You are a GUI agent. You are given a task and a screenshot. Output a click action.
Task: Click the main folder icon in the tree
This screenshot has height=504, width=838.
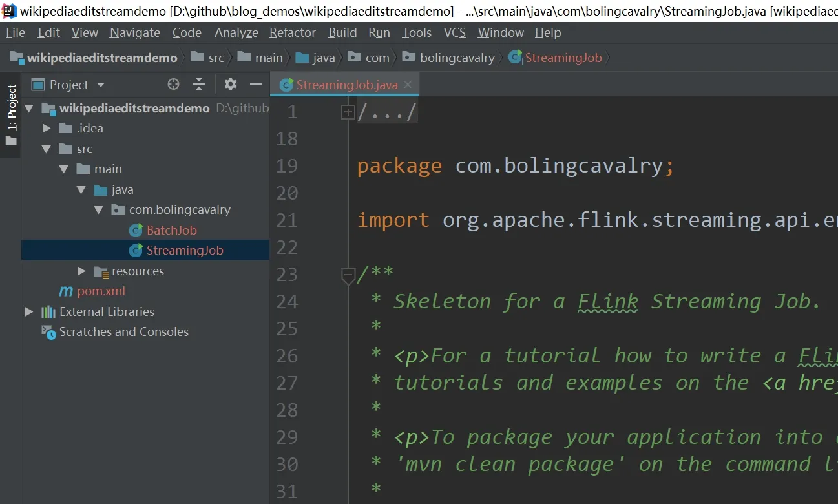tap(83, 169)
